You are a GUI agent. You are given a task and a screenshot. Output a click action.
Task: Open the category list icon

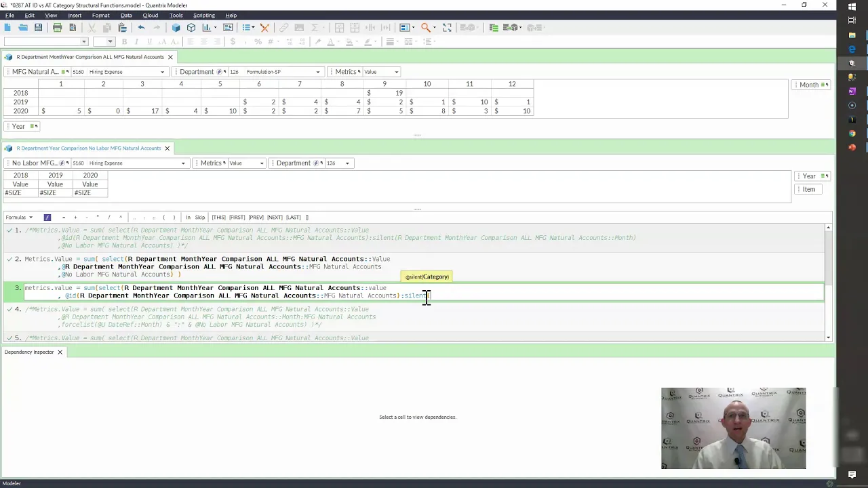coord(247,28)
